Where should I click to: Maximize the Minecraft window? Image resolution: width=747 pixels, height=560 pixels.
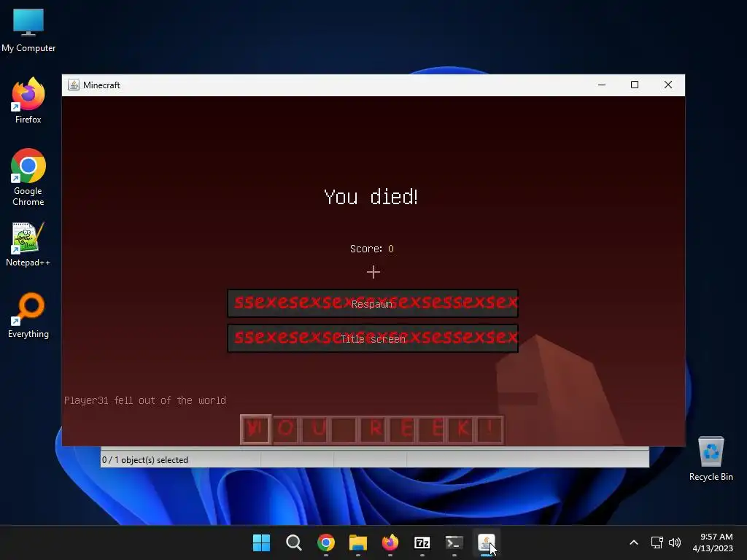click(x=635, y=85)
